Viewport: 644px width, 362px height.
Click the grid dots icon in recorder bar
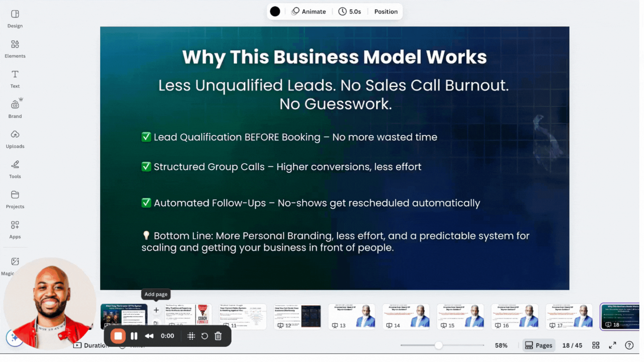(191, 336)
